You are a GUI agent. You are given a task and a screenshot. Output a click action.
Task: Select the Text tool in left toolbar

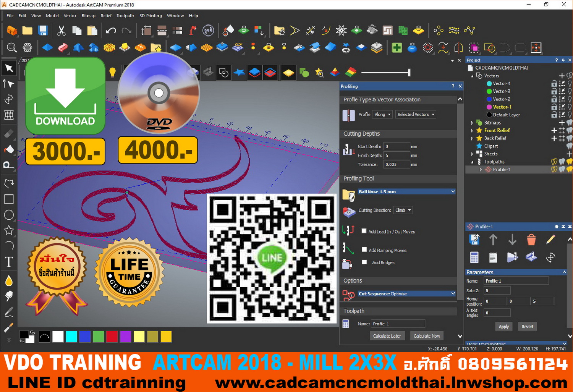pos(9,262)
